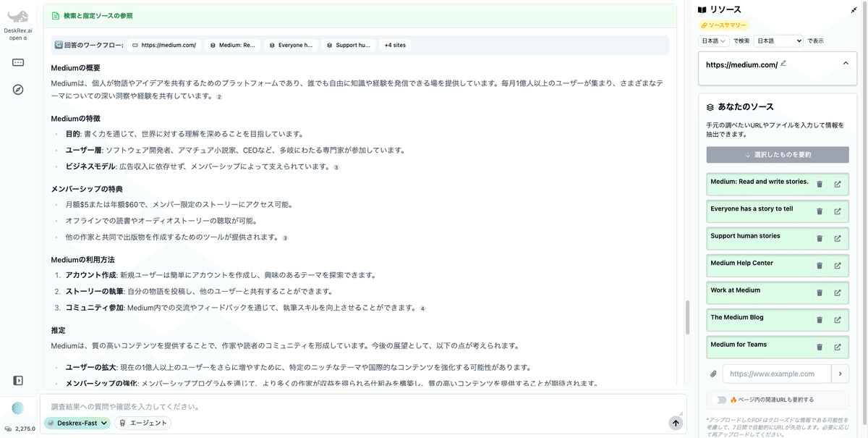The width and height of the screenshot is (868, 438).
Task: Collapse the https://medium.com/ section chevron
Action: (x=846, y=64)
